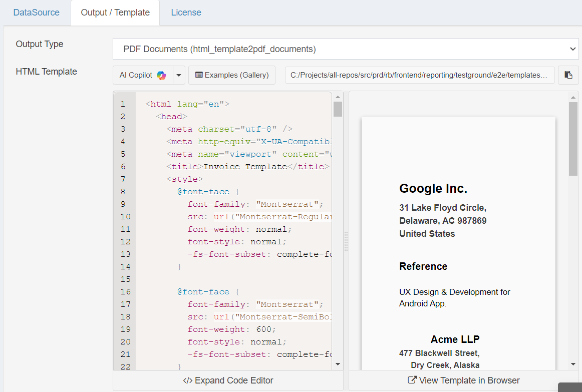The height and width of the screenshot is (392, 582).
Task: Click 'Google Inc.' heading in preview
Action: pos(433,188)
